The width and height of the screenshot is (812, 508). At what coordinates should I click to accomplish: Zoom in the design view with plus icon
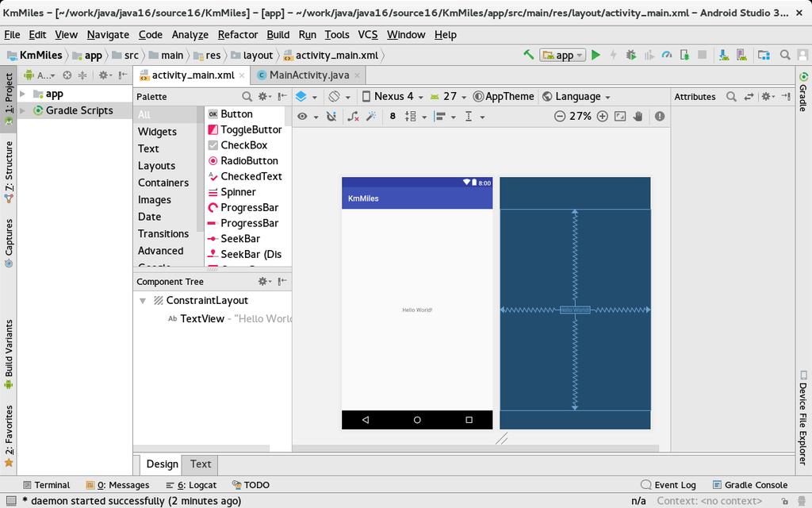coord(603,116)
